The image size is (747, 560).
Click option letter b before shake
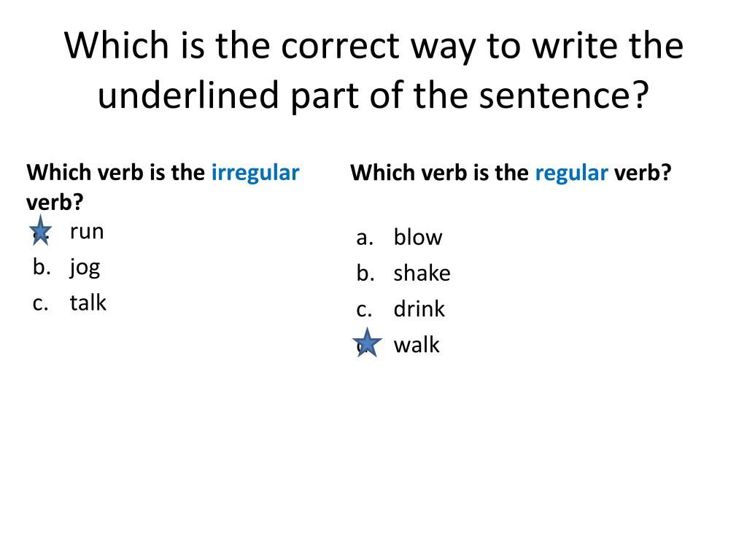coord(365,273)
